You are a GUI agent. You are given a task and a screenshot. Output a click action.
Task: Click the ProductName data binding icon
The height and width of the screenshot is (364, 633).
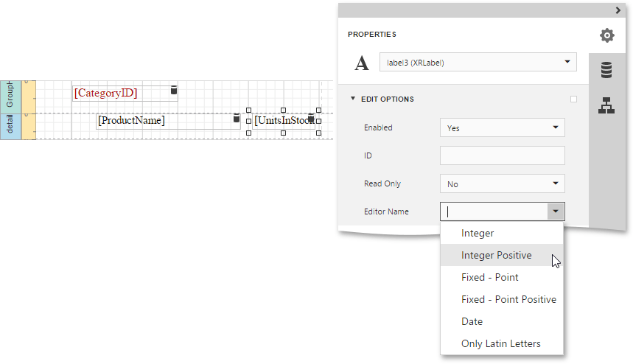click(237, 118)
